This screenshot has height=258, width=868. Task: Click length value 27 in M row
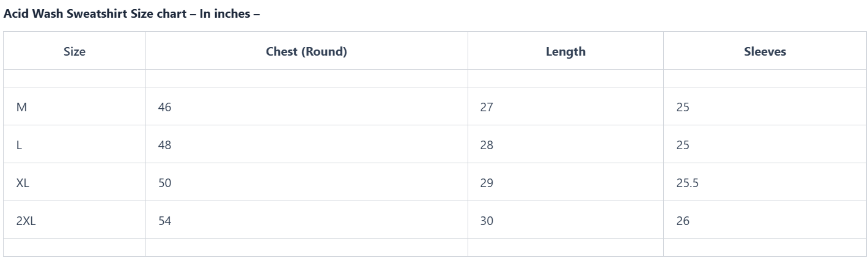pyautogui.click(x=487, y=107)
